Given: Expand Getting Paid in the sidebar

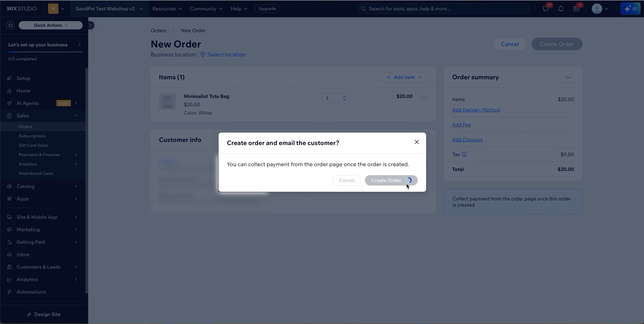Looking at the screenshot, I should coord(43,242).
